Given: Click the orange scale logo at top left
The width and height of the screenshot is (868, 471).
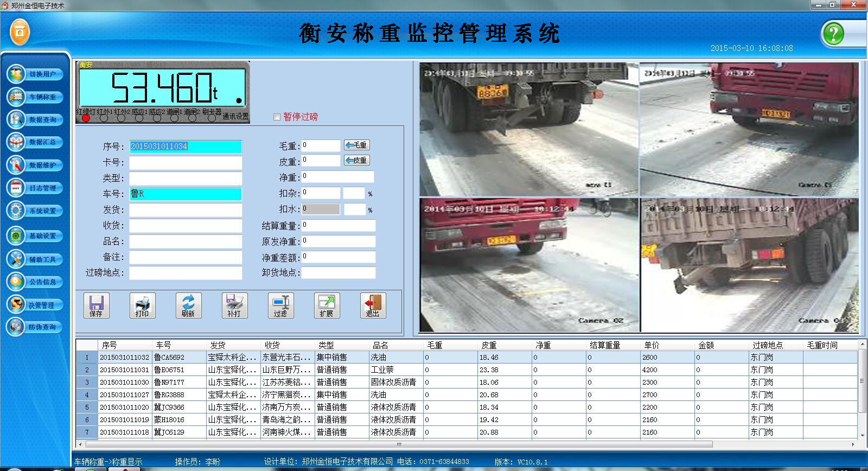Looking at the screenshot, I should [20, 33].
